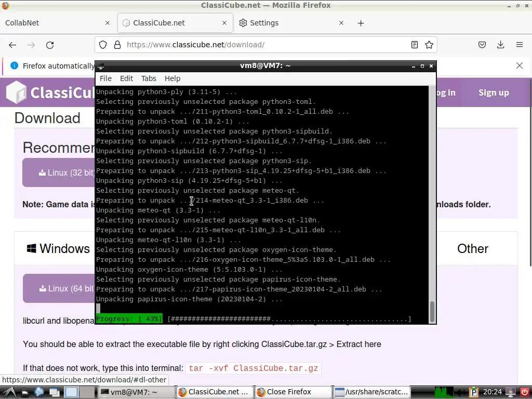The image size is (532, 399).
Task: Open the Save to Pocket icon
Action: [x=482, y=45]
